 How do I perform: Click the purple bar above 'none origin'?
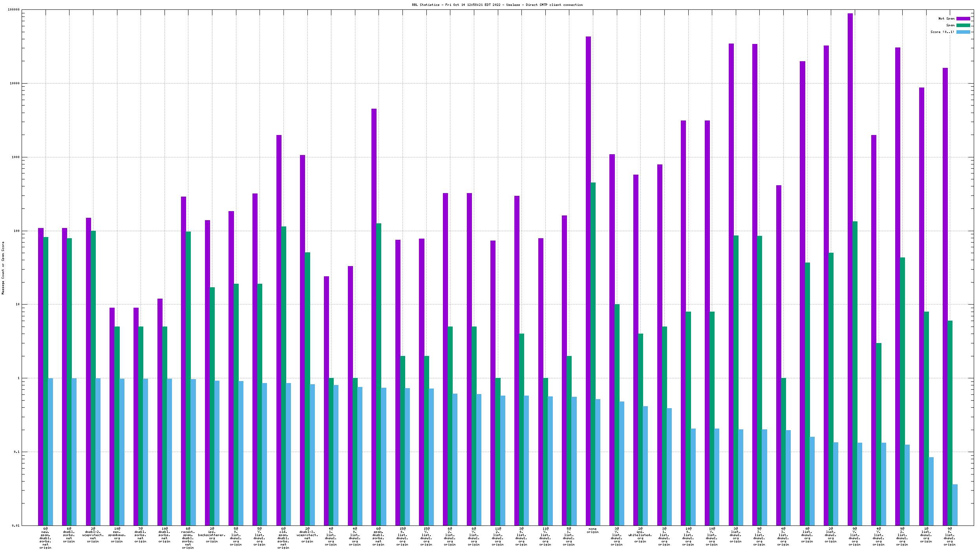[x=588, y=275]
